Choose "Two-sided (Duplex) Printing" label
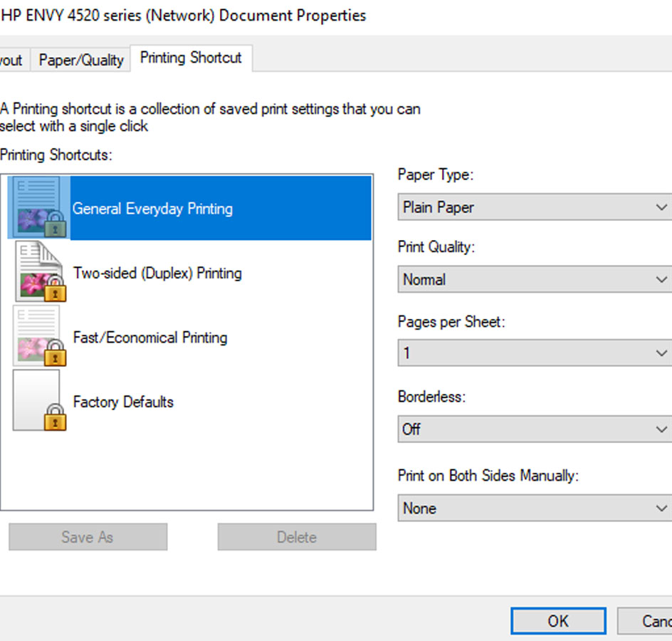This screenshot has height=641, width=672. (x=157, y=273)
